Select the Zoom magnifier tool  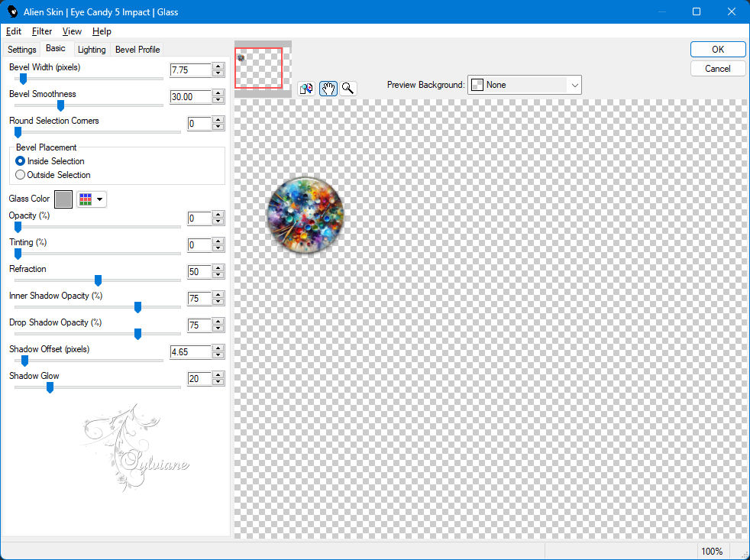click(348, 89)
